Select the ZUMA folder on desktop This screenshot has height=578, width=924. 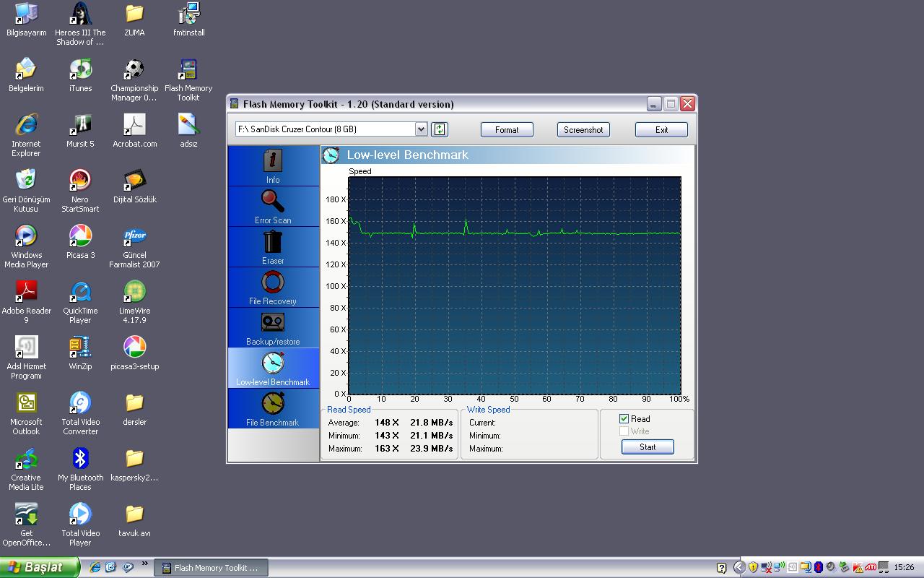(x=134, y=20)
